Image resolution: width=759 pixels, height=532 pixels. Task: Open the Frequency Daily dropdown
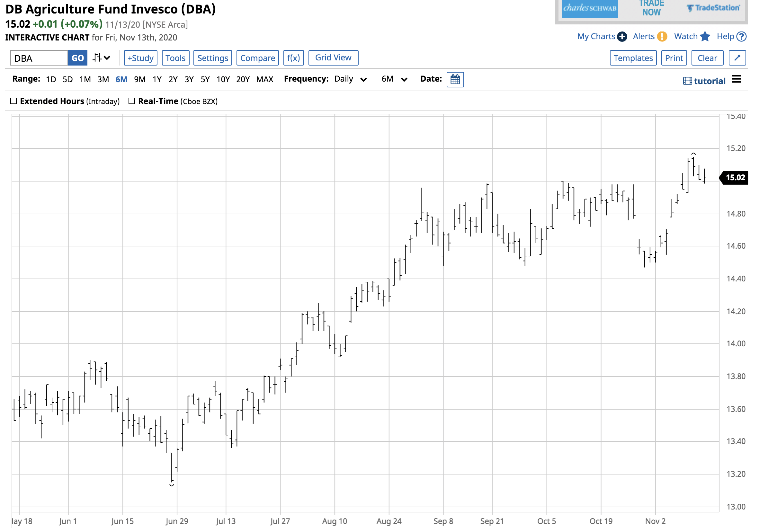[350, 79]
